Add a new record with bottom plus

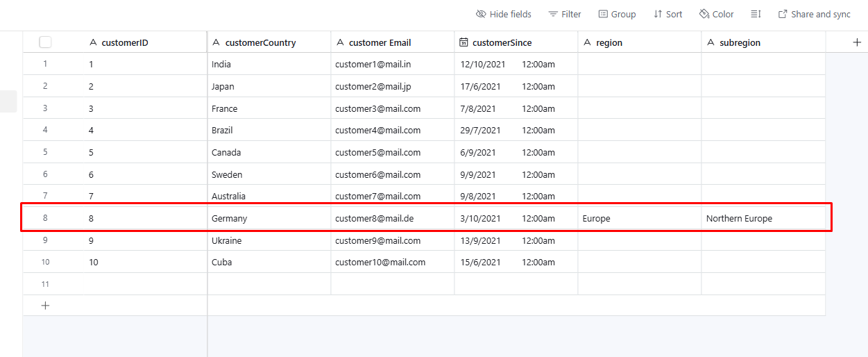pos(46,306)
